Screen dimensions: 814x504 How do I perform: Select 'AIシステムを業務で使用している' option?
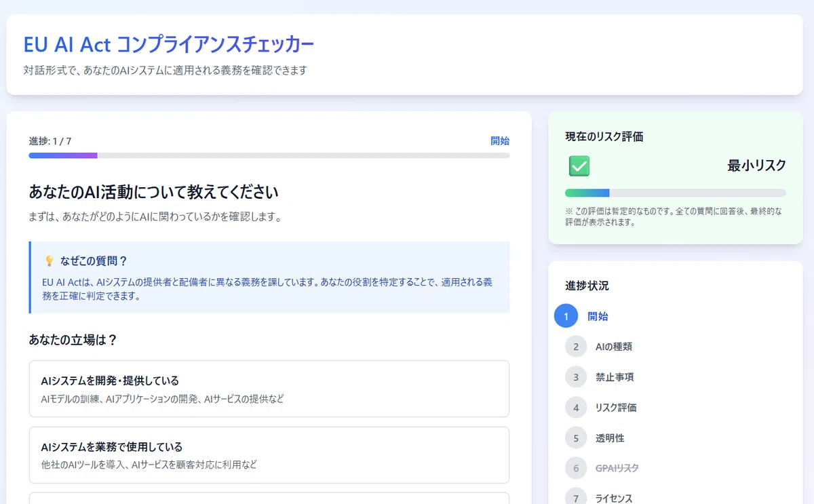[269, 455]
